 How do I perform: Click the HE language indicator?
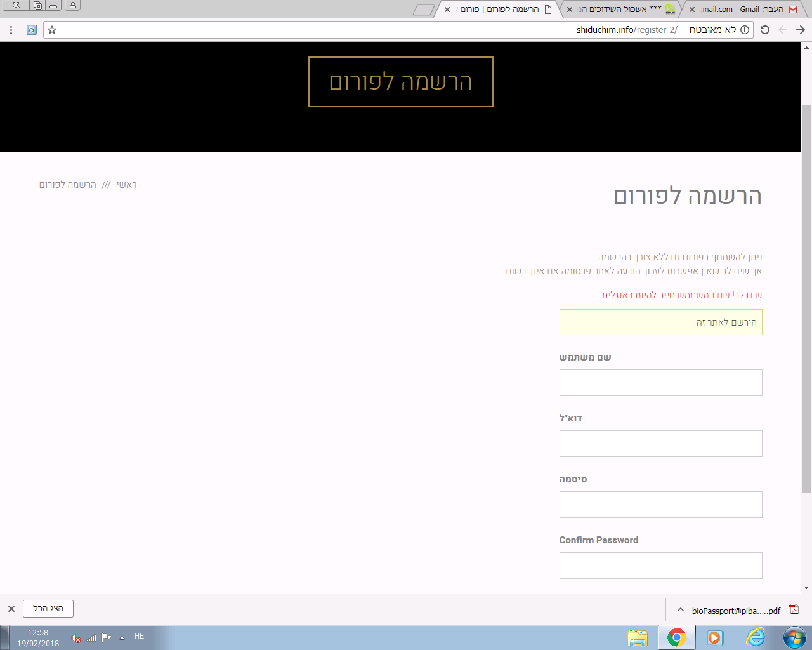tap(140, 636)
